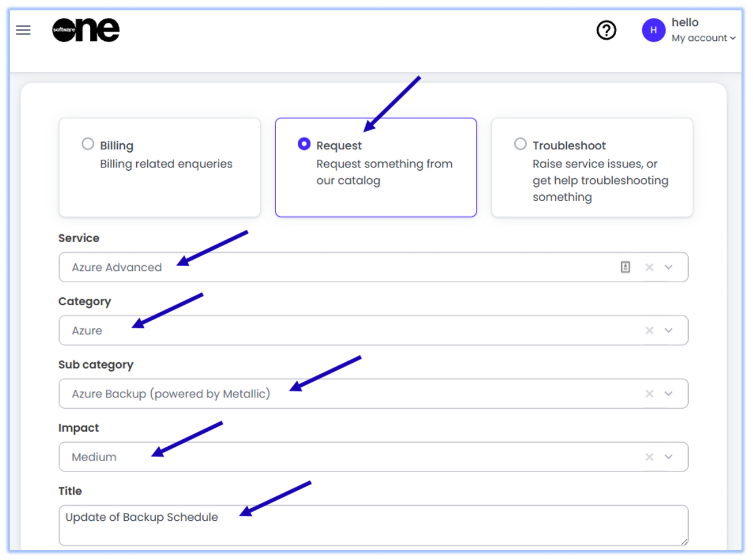Clear the Category field selection
Image resolution: width=753 pixels, height=560 pixels.
pos(650,331)
